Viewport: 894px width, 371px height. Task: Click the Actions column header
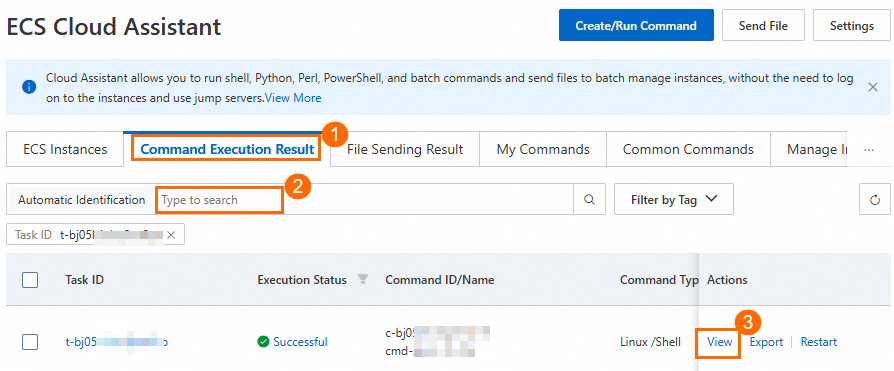pos(727,280)
